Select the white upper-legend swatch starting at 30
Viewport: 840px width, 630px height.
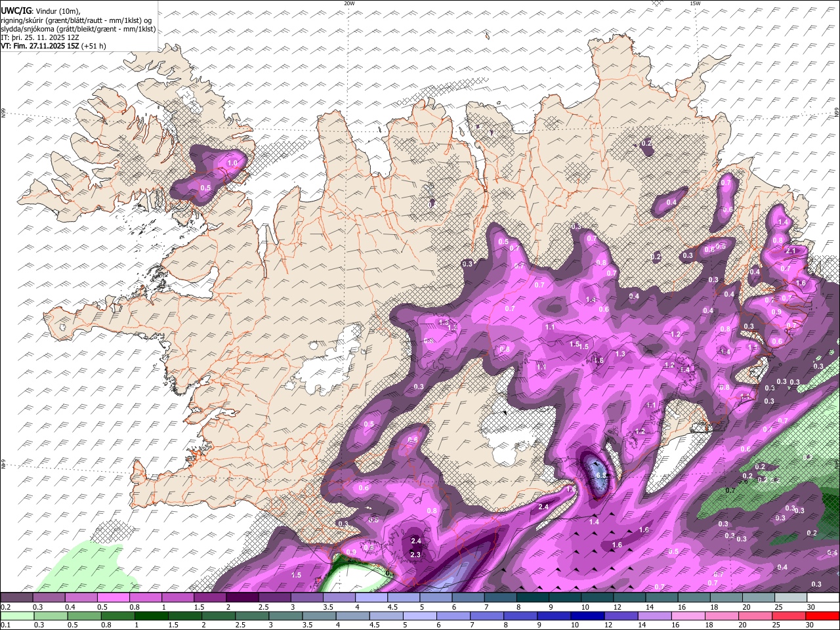coord(823,598)
